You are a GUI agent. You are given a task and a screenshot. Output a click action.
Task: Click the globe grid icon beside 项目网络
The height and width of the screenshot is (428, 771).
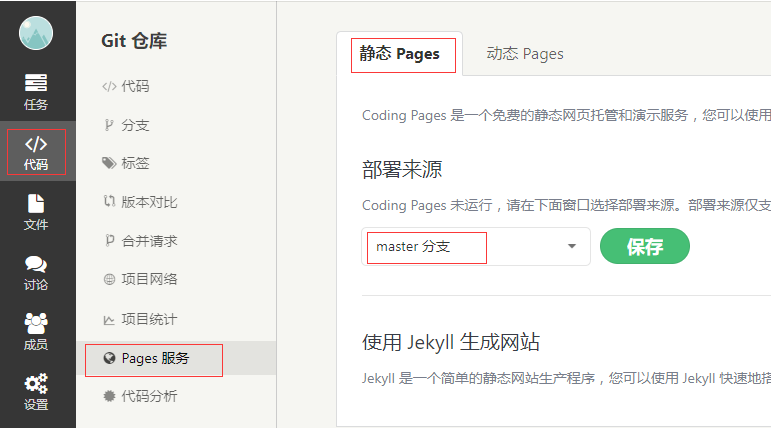(109, 279)
